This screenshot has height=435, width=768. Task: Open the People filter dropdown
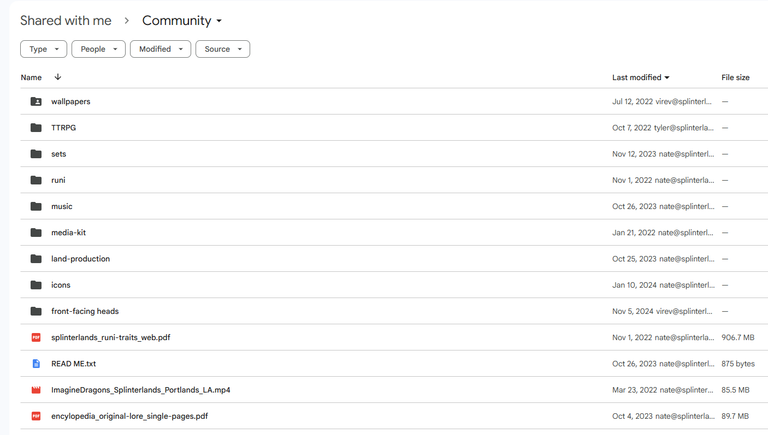pyautogui.click(x=98, y=49)
